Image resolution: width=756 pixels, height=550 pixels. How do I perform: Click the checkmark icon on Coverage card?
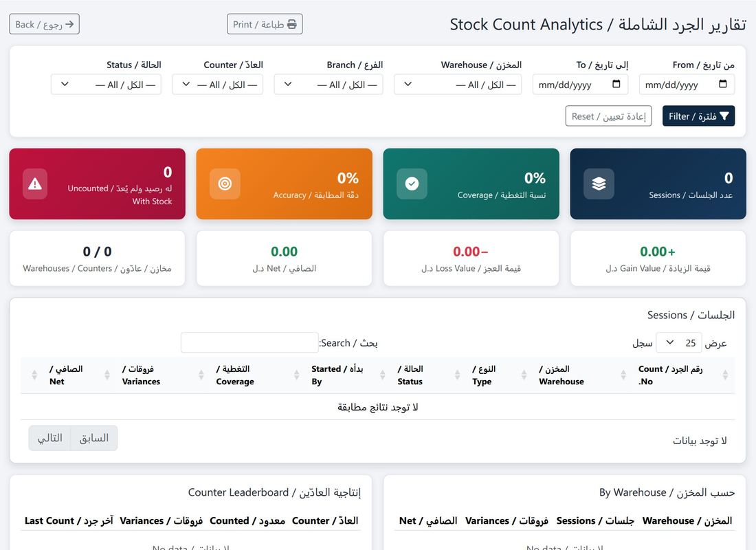[412, 184]
